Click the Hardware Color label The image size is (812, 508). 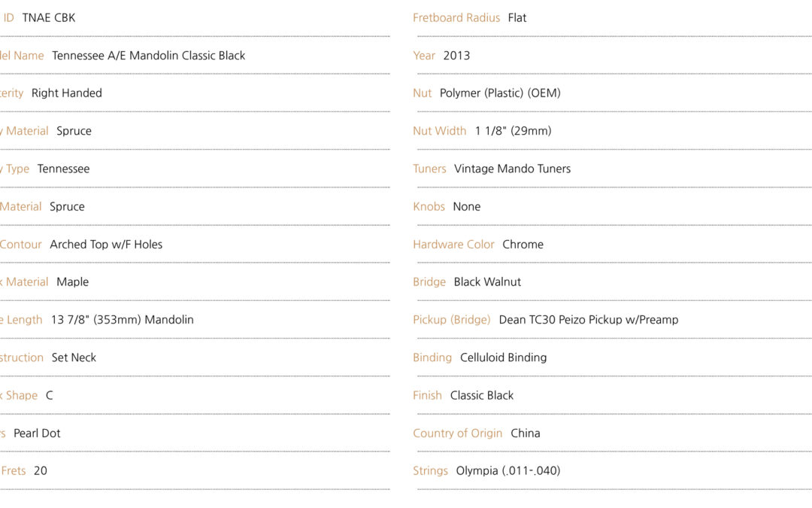453,244
